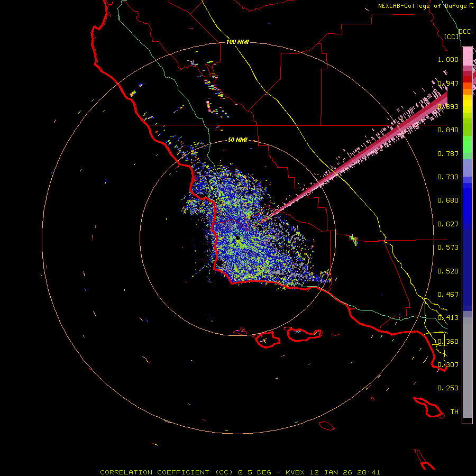
Task: Click the black radar site dot at center
Action: (237, 237)
